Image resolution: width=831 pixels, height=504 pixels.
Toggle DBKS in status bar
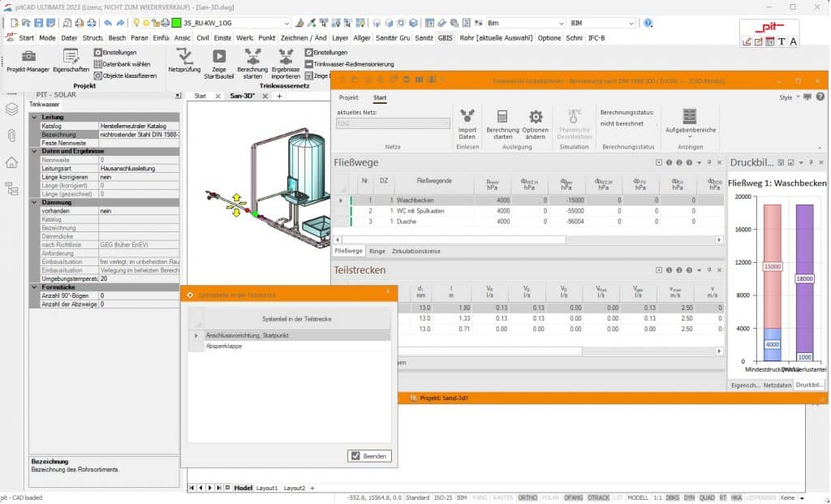click(673, 498)
